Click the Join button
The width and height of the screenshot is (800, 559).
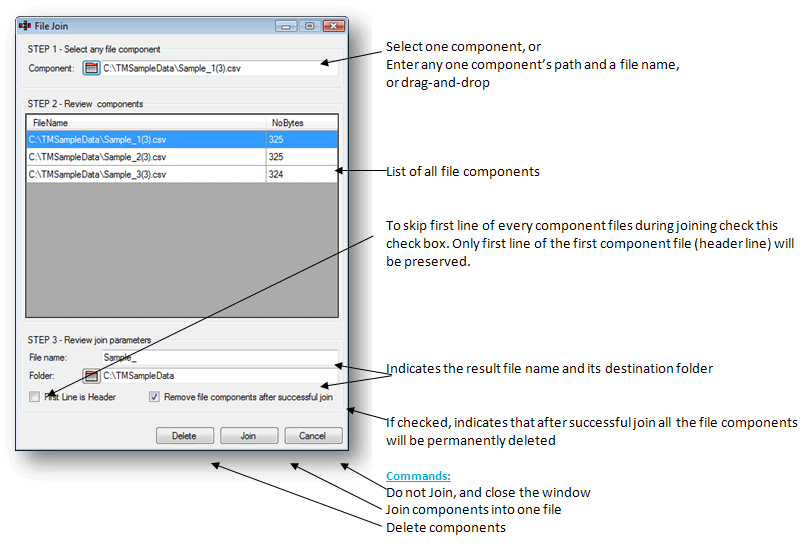point(249,436)
